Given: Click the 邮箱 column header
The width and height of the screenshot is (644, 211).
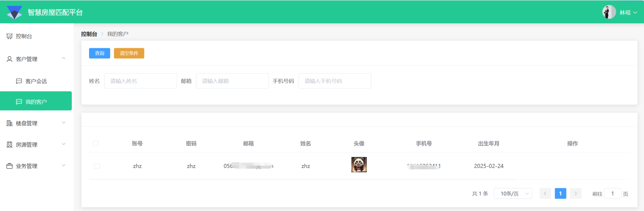Looking at the screenshot, I should 248,144.
